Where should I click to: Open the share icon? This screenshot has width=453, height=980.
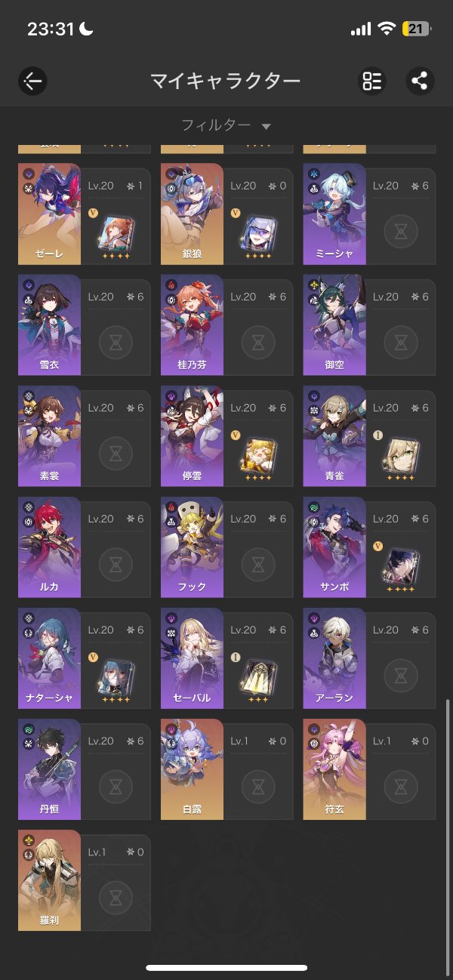420,81
